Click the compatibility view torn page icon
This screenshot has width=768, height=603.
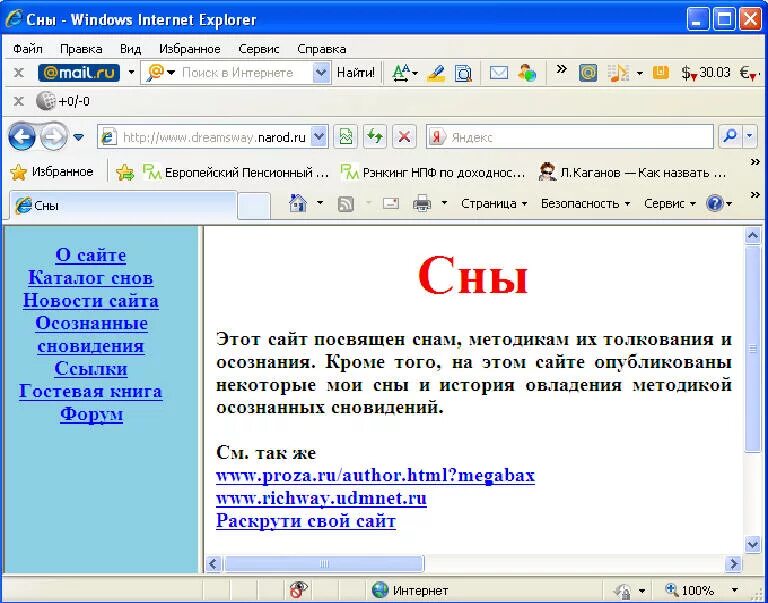click(345, 137)
